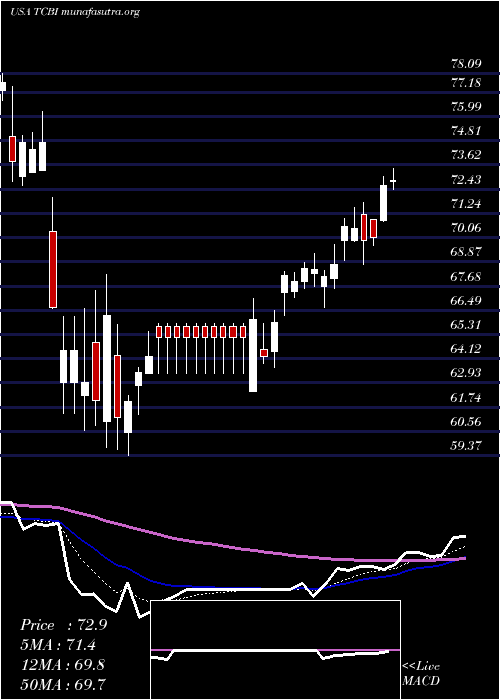Viewport: 500px width, 700px height.
Task: Select the 12MA : 69.8 value
Action: point(62,665)
